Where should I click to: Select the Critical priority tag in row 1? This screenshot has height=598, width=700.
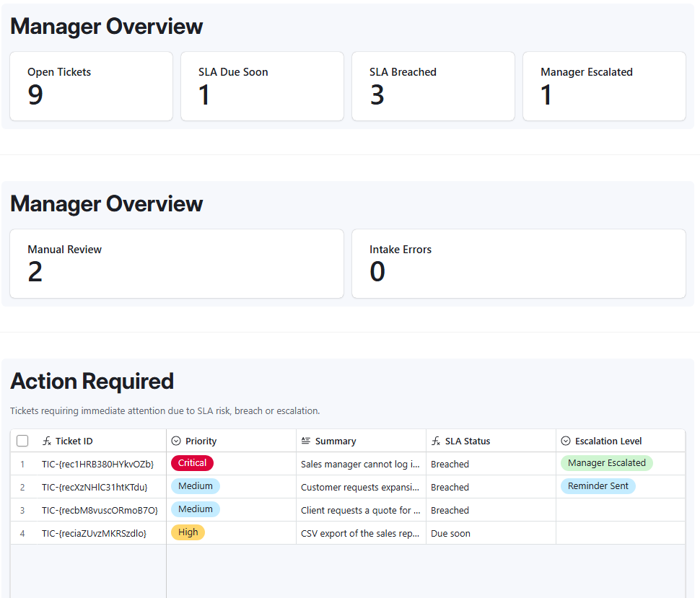point(193,463)
